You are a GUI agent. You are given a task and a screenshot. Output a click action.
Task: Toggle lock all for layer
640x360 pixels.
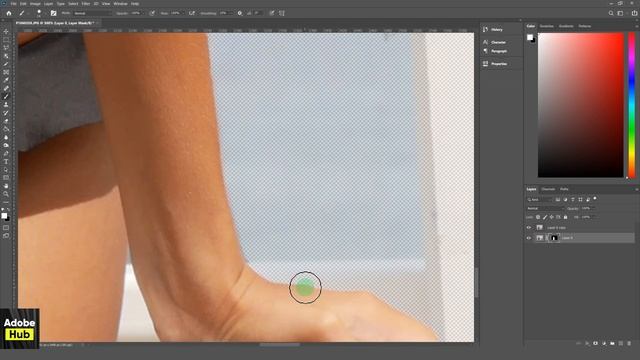click(565, 217)
